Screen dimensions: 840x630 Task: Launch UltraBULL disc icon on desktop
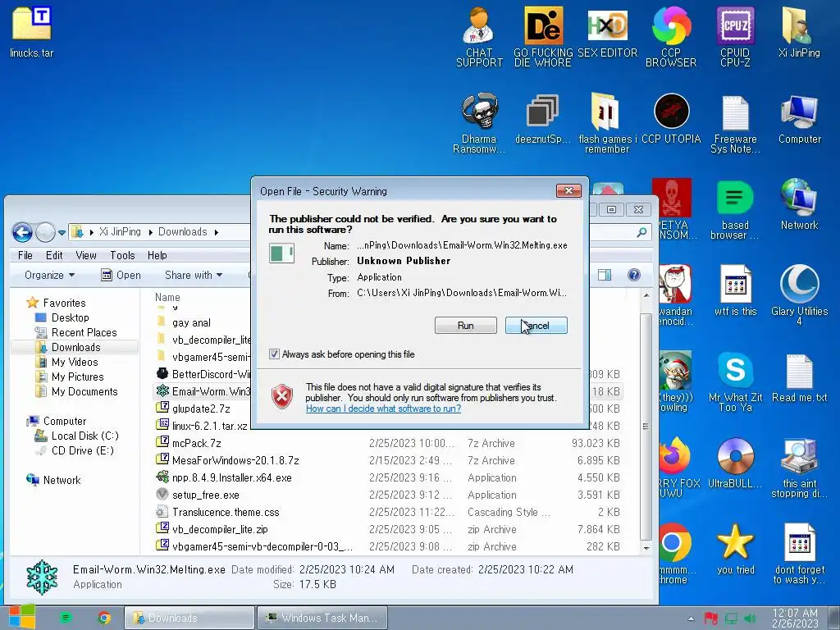735,463
